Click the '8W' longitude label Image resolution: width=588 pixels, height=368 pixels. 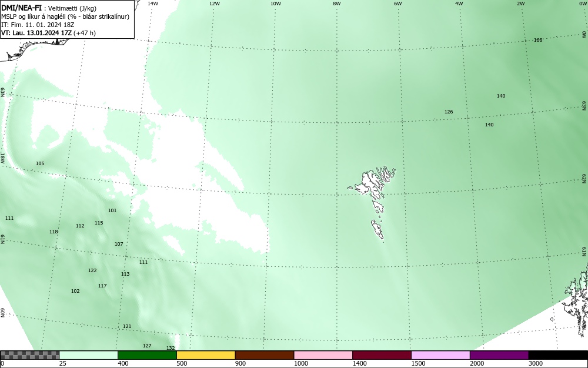tap(336, 4)
